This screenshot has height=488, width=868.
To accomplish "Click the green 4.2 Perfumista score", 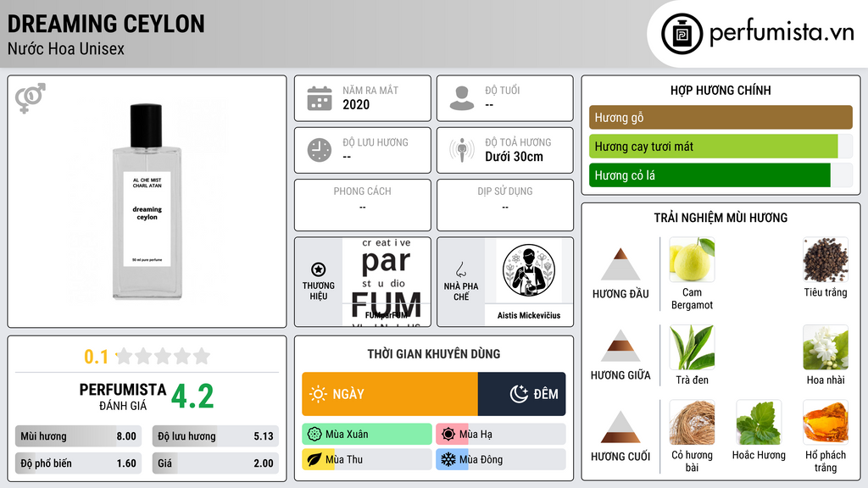I will [192, 396].
